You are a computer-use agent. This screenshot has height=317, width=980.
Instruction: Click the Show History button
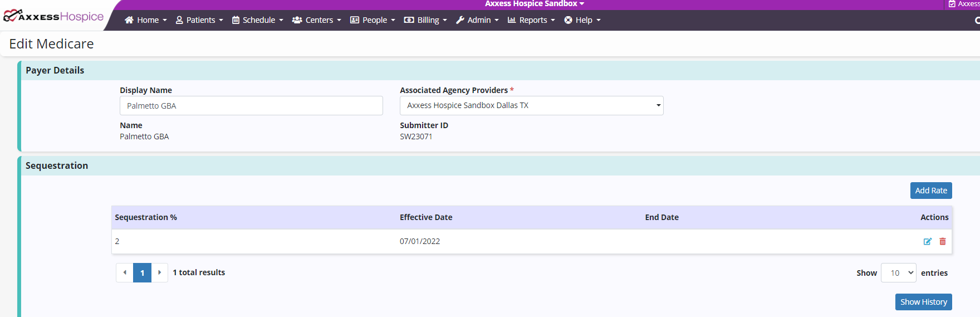[x=923, y=302]
